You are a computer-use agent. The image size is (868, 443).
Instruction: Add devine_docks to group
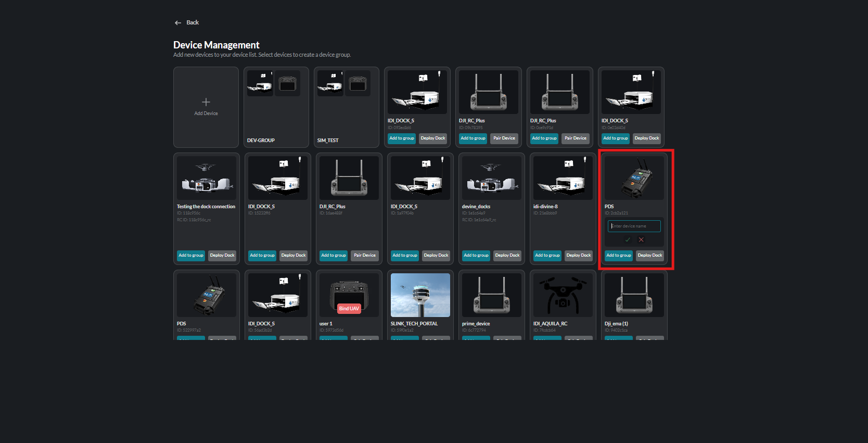coord(476,256)
